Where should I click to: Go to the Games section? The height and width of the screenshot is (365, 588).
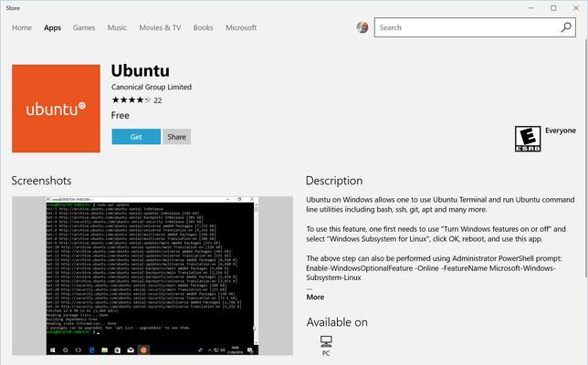coord(84,27)
